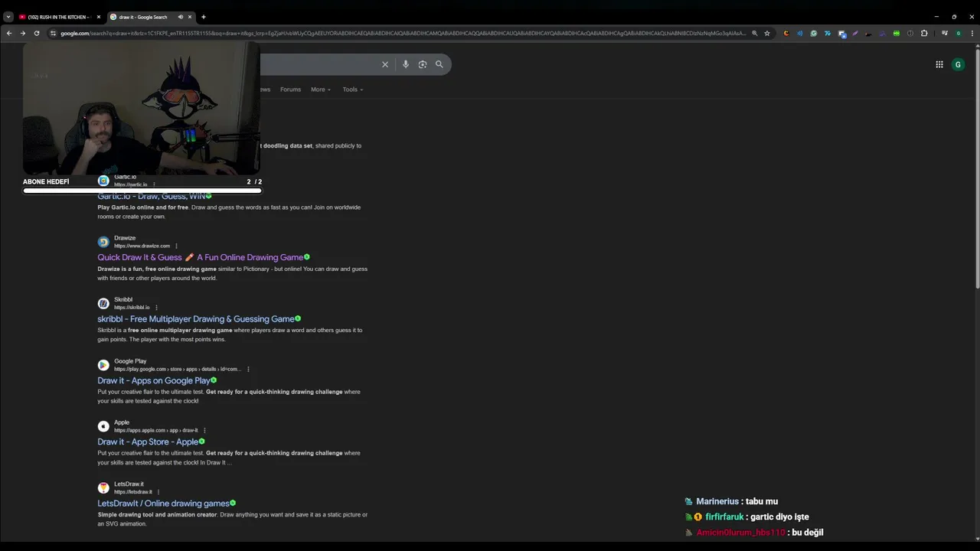Open Quick Draw It & Guess result
The width and height of the screenshot is (980, 551).
click(200, 257)
